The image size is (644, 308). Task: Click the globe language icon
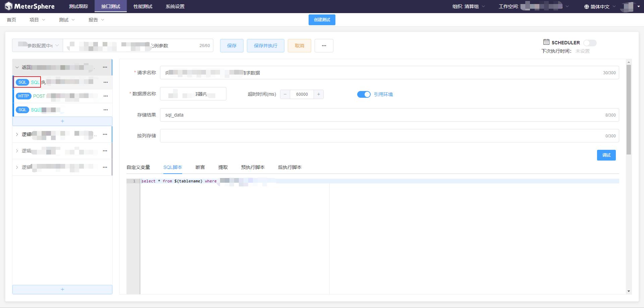(x=586, y=7)
